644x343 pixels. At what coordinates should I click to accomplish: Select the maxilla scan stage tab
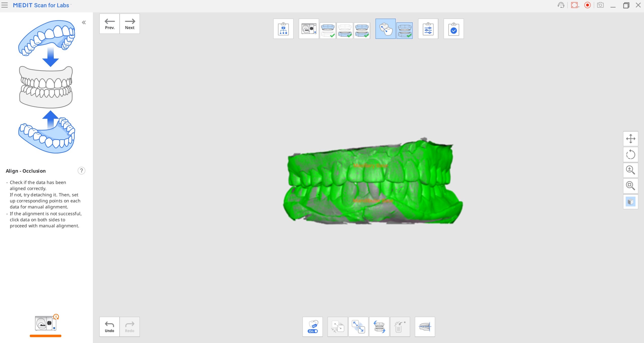(328, 30)
